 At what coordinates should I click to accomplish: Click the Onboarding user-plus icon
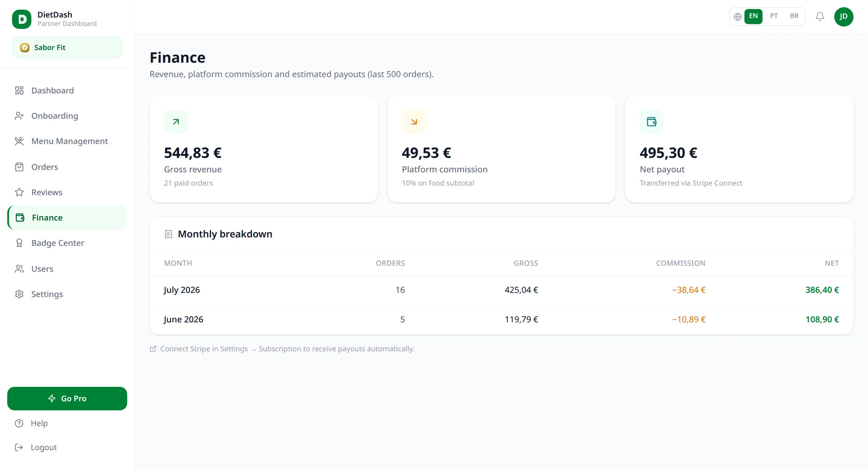tap(19, 116)
